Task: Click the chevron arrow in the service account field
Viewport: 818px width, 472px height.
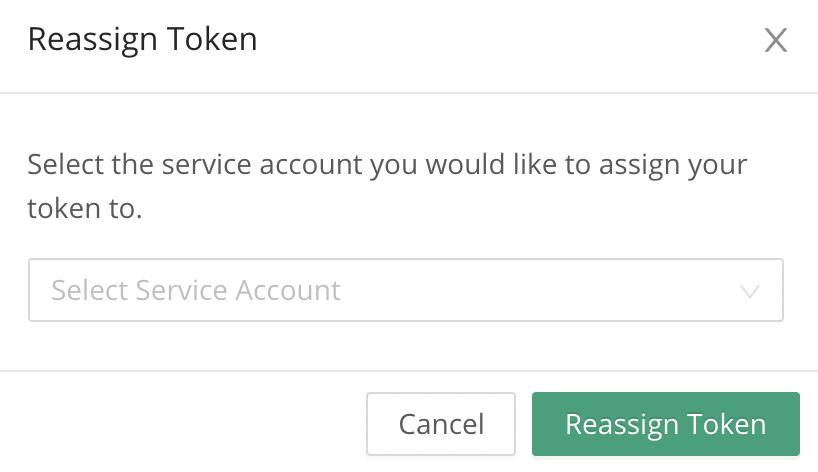Action: tap(749, 292)
